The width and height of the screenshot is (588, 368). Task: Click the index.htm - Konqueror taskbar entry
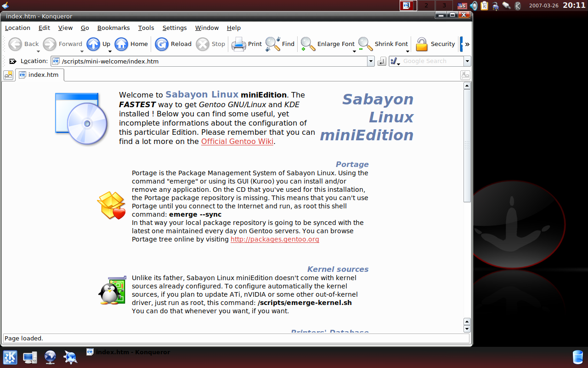pyautogui.click(x=129, y=352)
